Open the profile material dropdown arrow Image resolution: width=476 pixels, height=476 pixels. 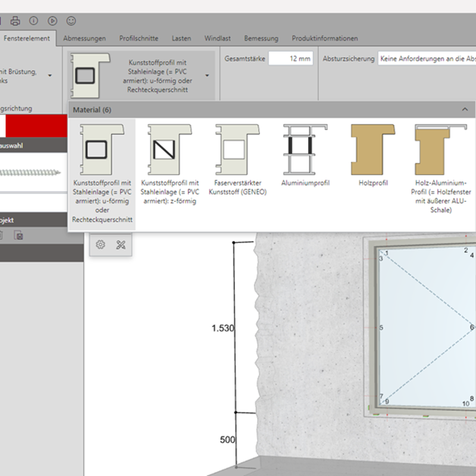[x=207, y=76]
